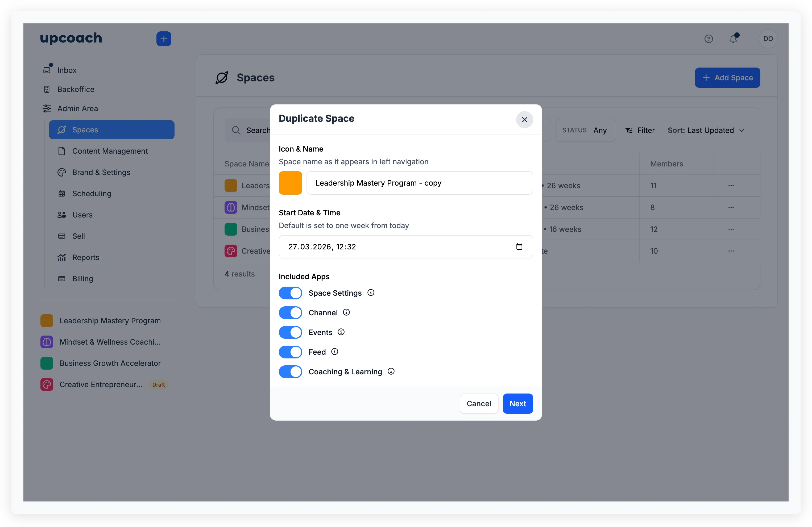Turn off the Channel toggle
The height and width of the screenshot is (527, 812).
pyautogui.click(x=290, y=313)
